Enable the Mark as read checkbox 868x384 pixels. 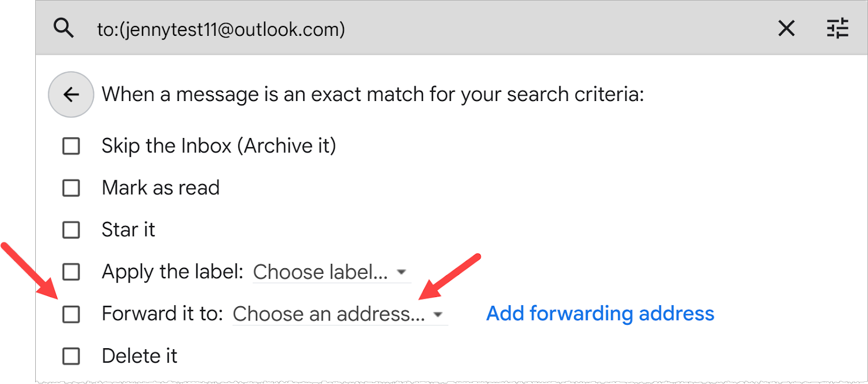71,188
